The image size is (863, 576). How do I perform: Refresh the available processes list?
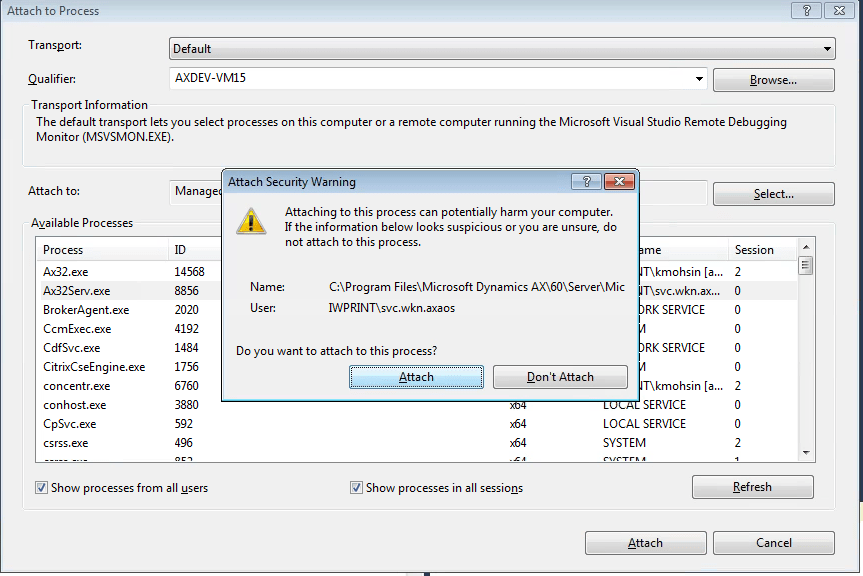click(752, 487)
